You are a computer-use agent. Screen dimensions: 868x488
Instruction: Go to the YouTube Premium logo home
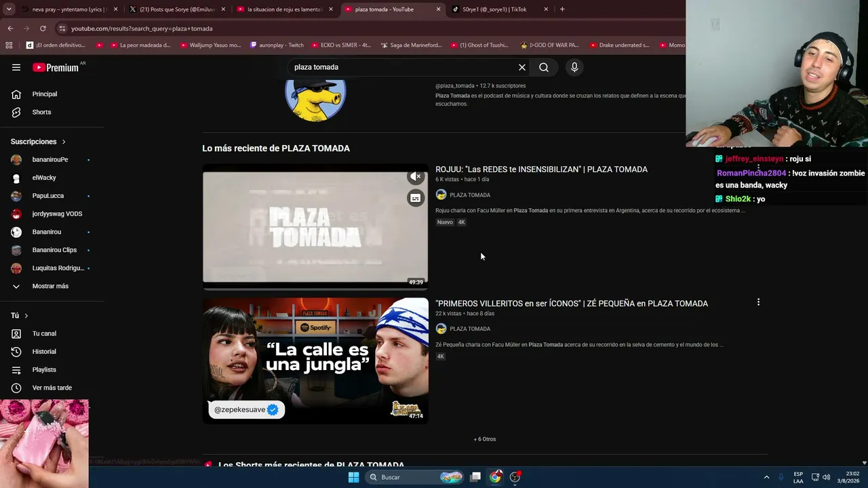tap(56, 67)
